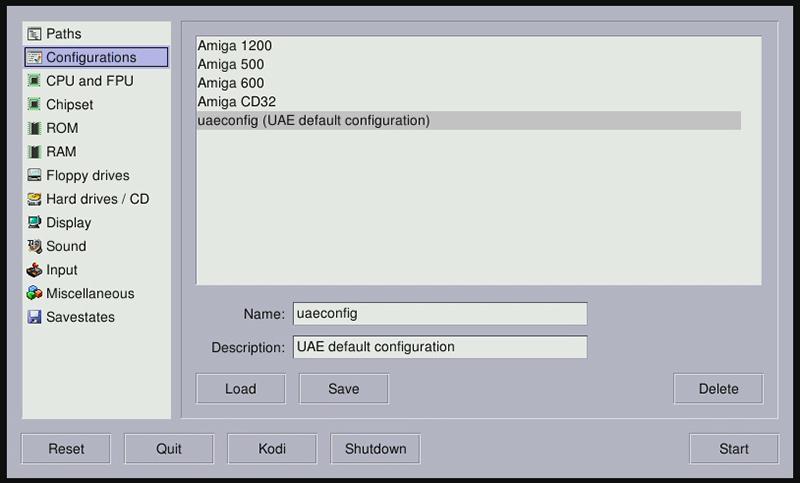Screen dimensions: 800x483
Task: Delete the selected configuration
Action: tap(718, 389)
